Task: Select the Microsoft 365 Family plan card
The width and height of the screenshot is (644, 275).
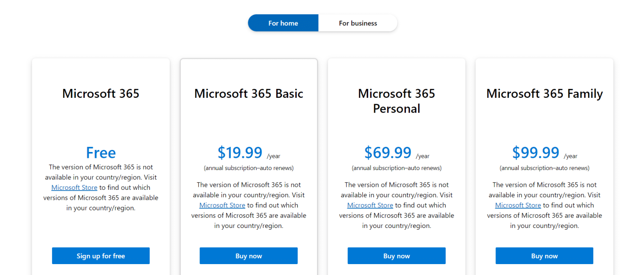Action: [544, 126]
